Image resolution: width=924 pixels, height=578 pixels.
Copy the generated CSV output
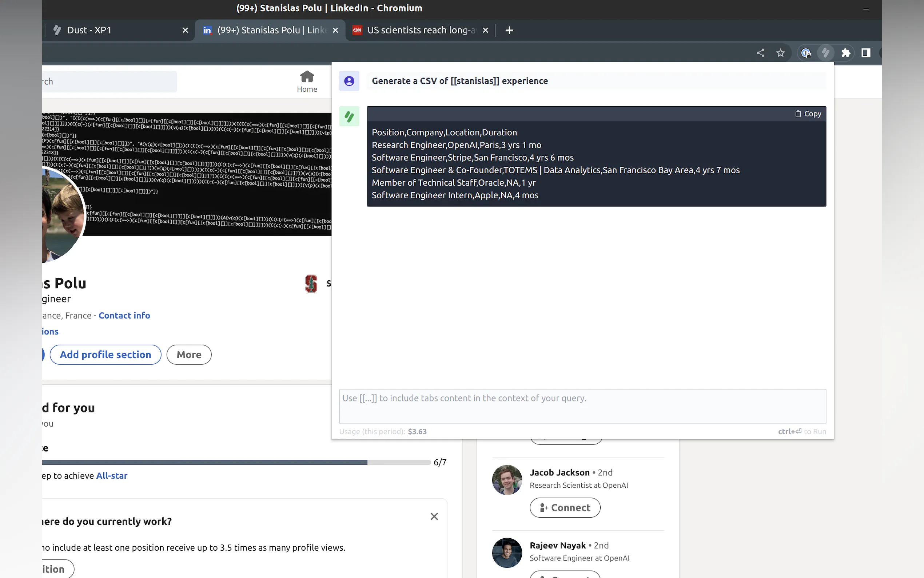(x=808, y=114)
